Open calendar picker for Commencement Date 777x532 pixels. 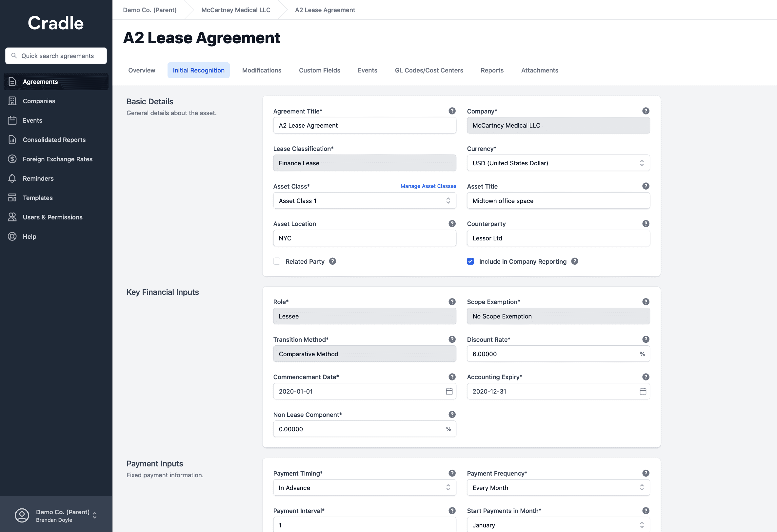pos(449,392)
